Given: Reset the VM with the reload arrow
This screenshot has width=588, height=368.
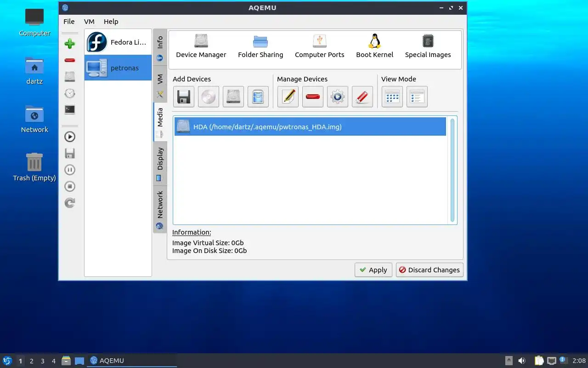Looking at the screenshot, I should click(x=70, y=203).
